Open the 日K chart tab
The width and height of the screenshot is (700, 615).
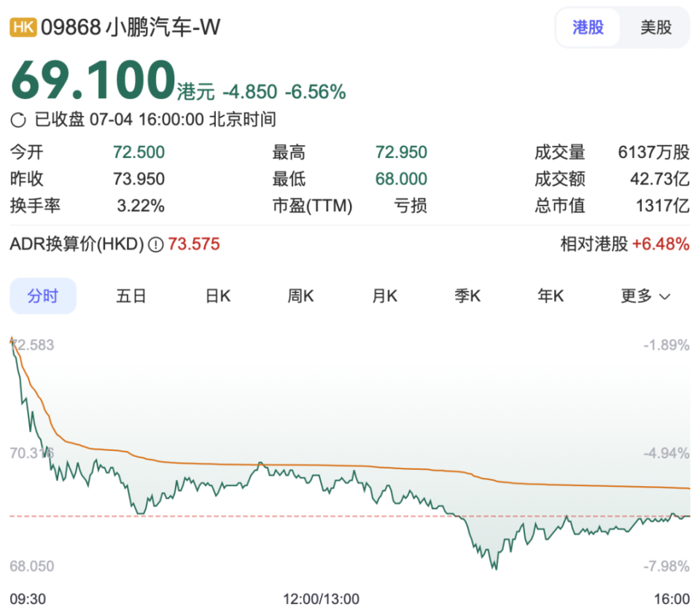click(218, 296)
